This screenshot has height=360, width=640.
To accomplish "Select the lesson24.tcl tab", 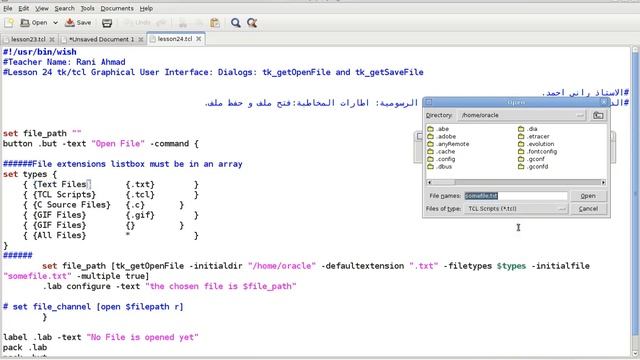I will [175, 39].
